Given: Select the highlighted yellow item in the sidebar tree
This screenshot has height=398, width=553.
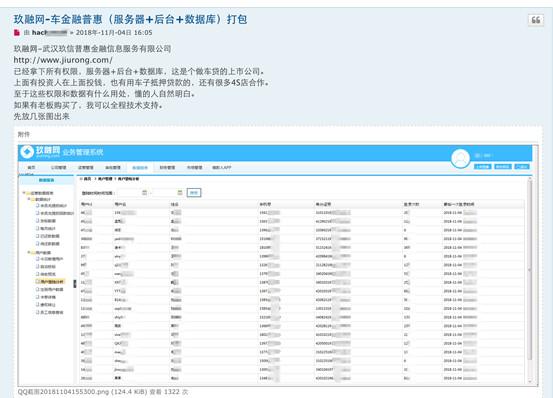Looking at the screenshot, I should (x=50, y=282).
